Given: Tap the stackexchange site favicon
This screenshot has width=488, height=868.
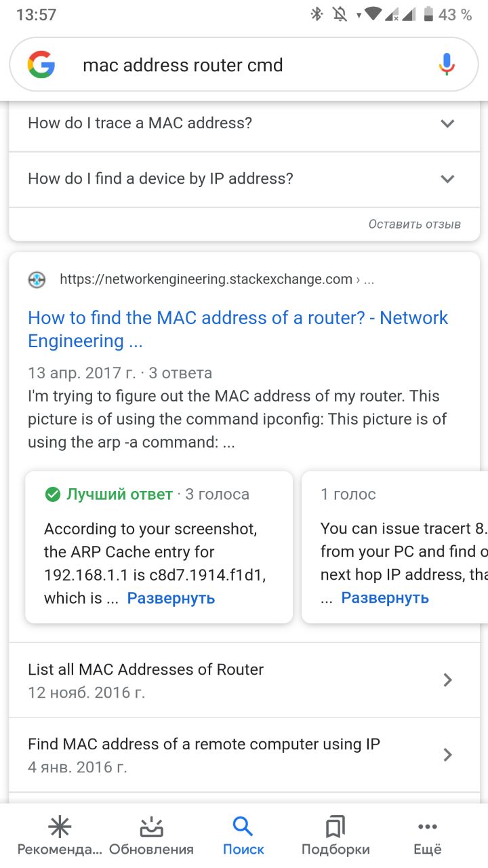Looking at the screenshot, I should pos(37,279).
